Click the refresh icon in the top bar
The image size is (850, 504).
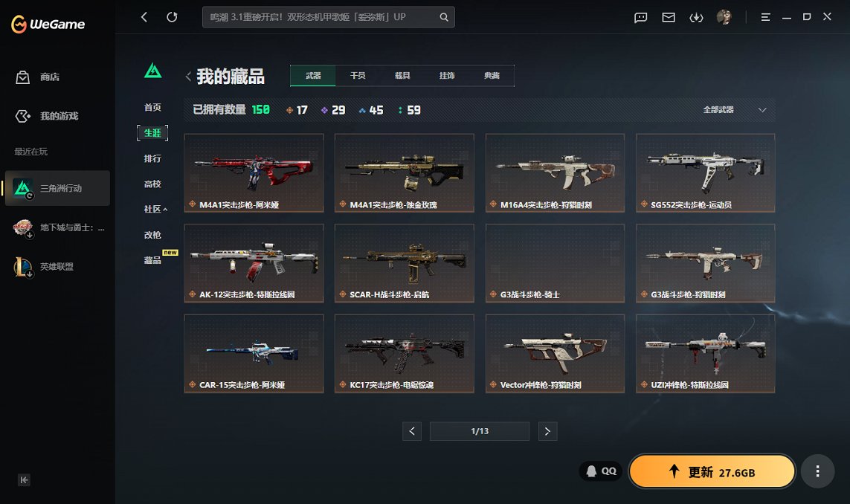click(x=172, y=17)
